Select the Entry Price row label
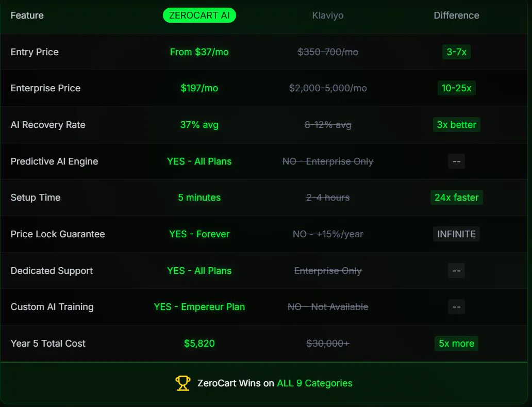 pyautogui.click(x=35, y=52)
